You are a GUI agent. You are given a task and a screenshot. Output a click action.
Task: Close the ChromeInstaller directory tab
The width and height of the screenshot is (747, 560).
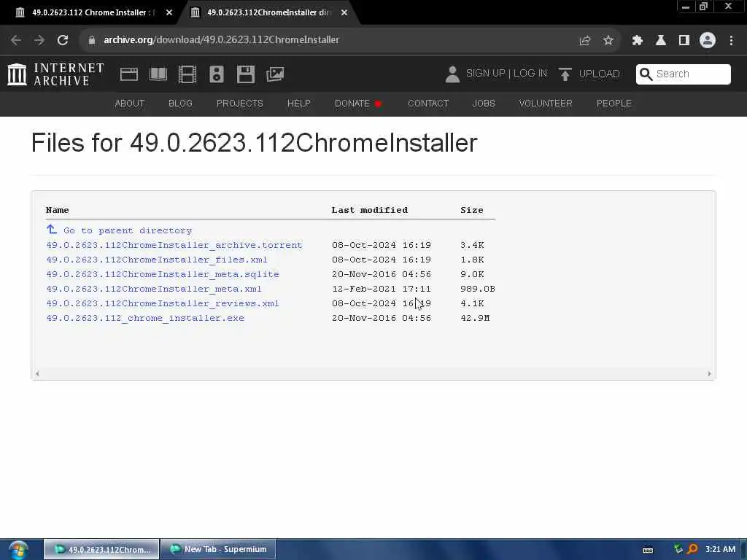coord(344,12)
